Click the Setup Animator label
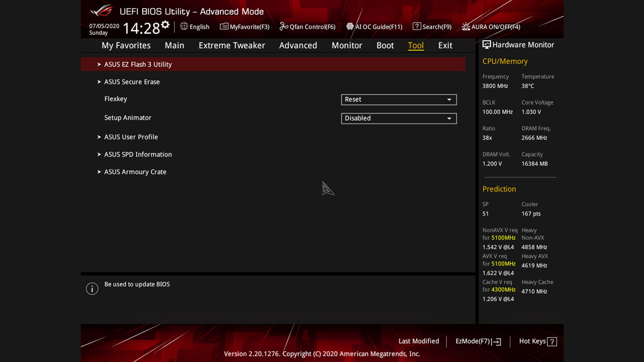Screen dimensions: 644x362 pyautogui.click(x=128, y=118)
